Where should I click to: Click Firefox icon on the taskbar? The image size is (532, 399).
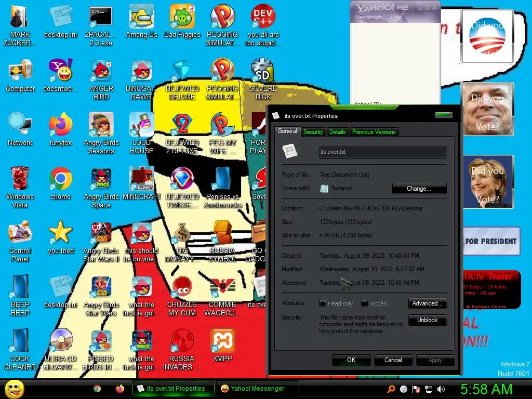coord(120,389)
